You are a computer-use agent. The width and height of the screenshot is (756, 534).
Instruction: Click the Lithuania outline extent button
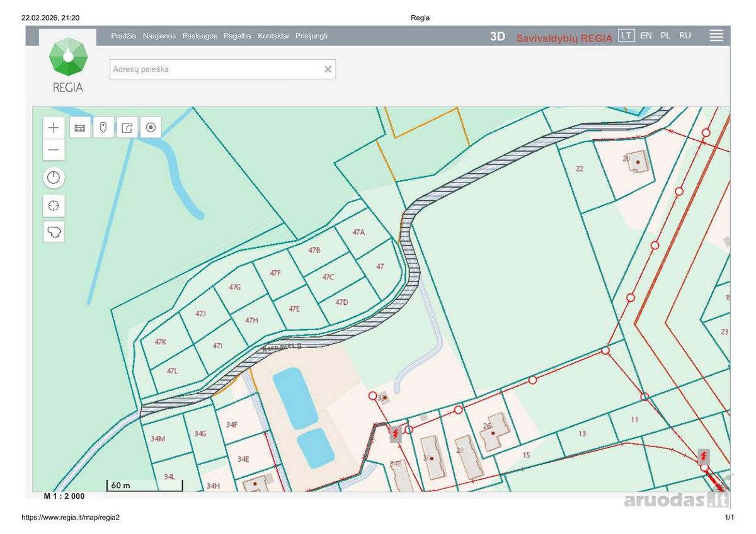click(x=54, y=231)
